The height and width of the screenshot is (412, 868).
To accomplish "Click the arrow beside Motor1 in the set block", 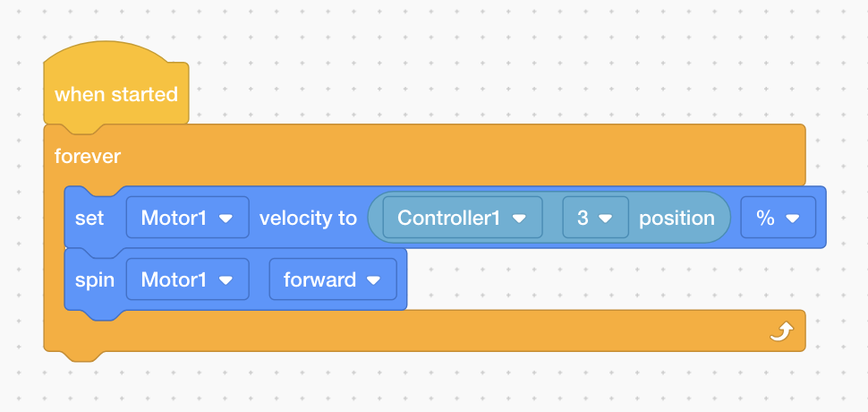I will (226, 219).
